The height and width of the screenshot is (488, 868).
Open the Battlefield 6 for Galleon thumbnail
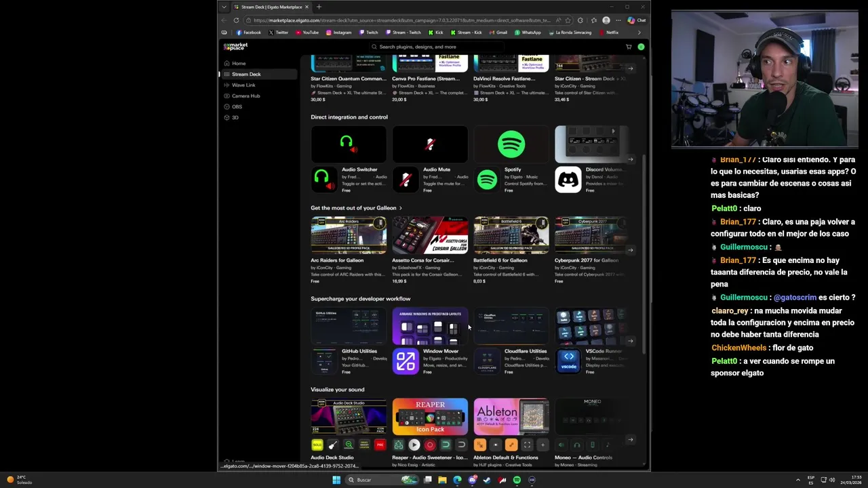(511, 235)
